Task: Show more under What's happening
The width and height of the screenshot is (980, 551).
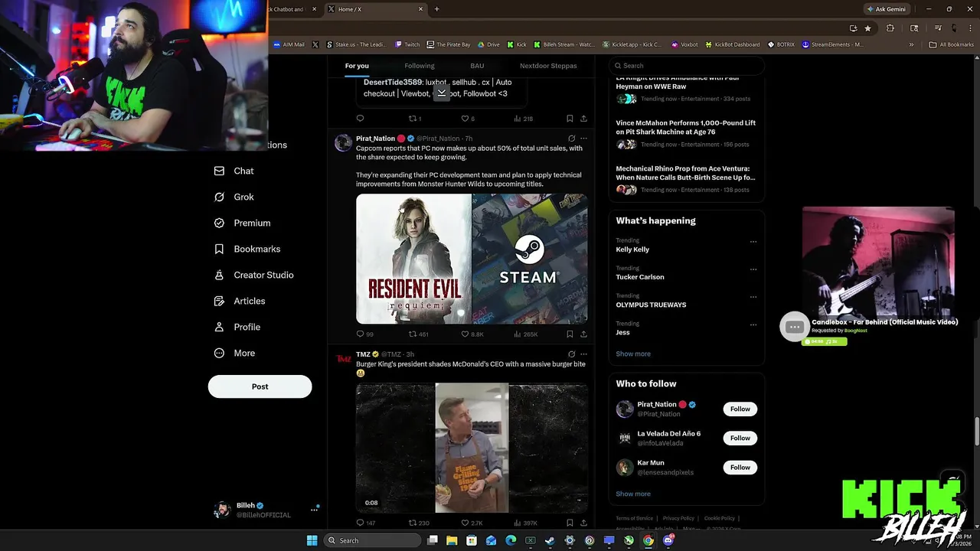Action: click(633, 354)
